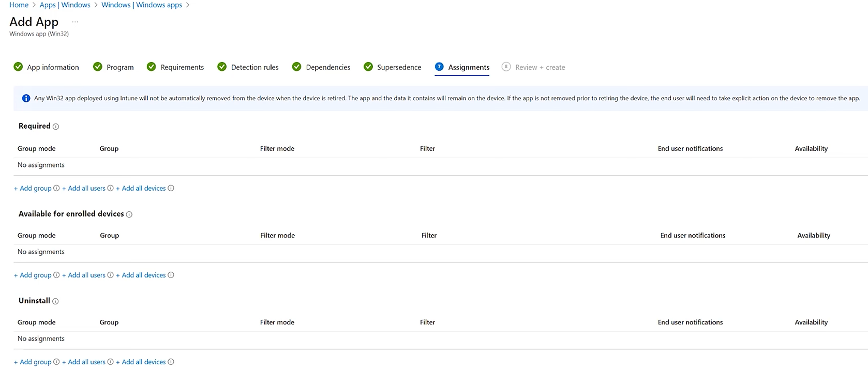
Task: Click info icon after Uninstall Add all devices
Action: click(x=171, y=362)
